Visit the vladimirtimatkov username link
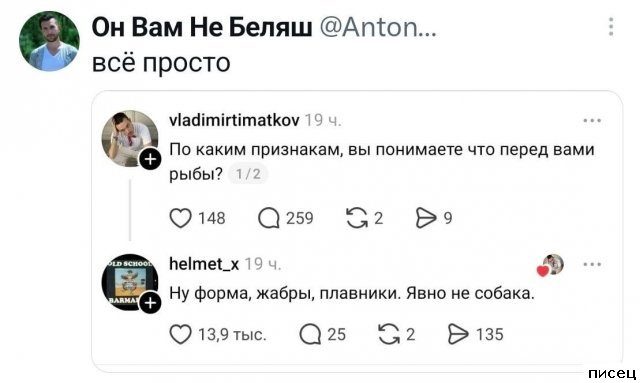The width and height of the screenshot is (640, 383). [x=234, y=120]
